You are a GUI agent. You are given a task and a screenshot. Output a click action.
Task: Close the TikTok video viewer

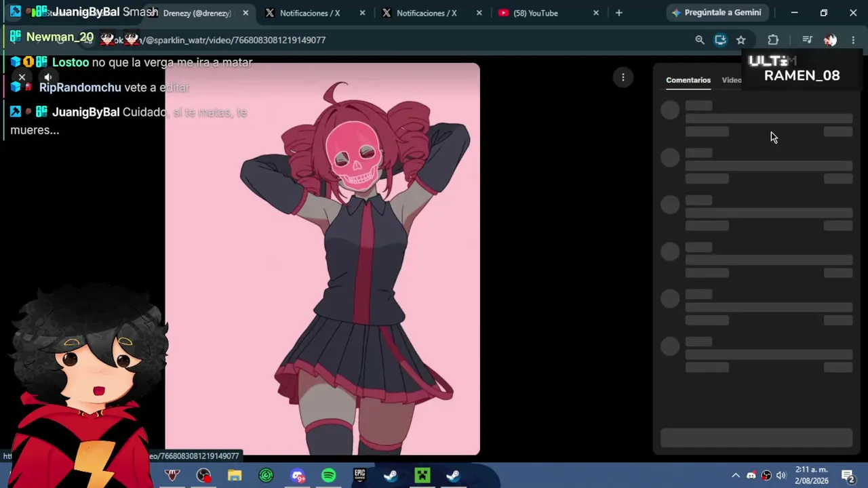point(22,77)
